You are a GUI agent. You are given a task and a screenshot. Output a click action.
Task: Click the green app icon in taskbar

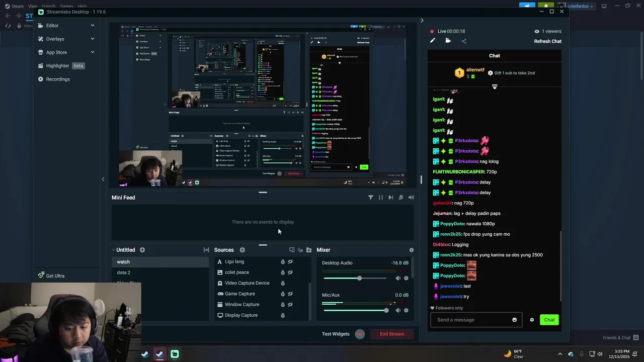click(175, 354)
